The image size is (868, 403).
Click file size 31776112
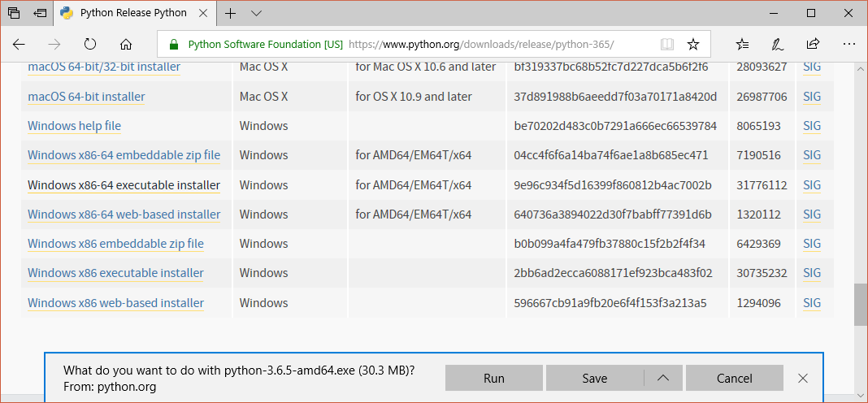click(x=762, y=185)
